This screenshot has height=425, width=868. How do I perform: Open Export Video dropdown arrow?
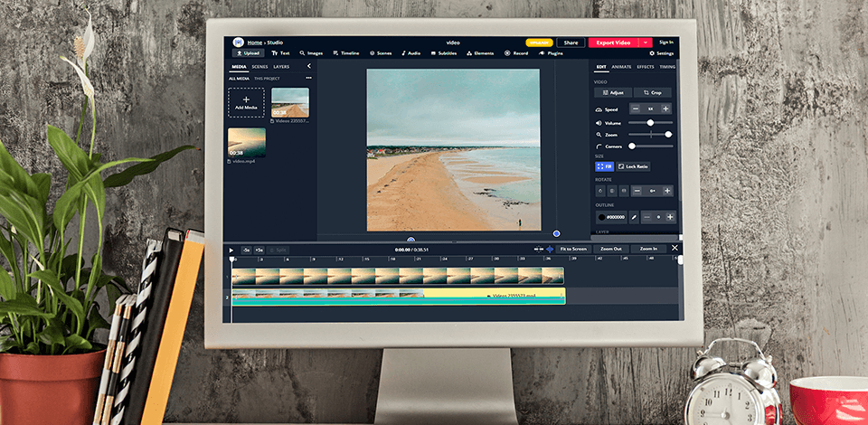[646, 42]
